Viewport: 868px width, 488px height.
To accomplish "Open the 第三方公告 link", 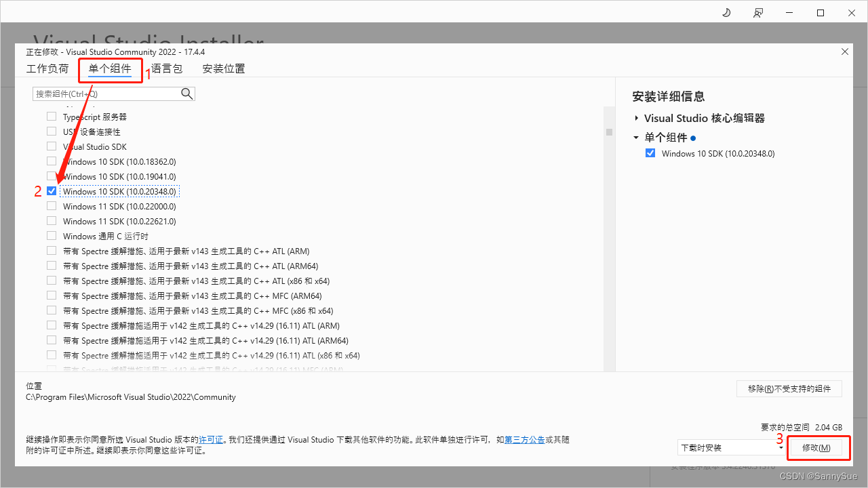I will [525, 440].
